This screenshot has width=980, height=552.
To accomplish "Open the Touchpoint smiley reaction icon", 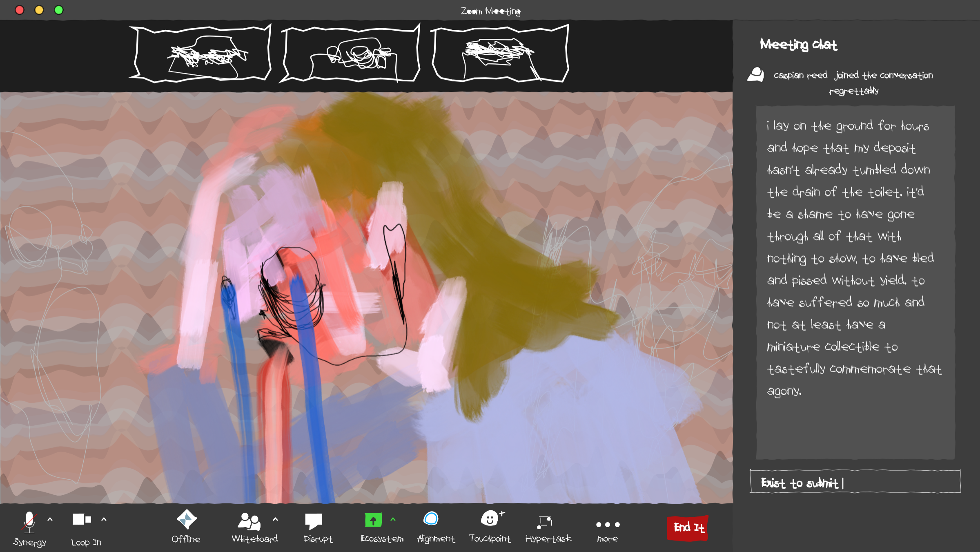I will click(x=492, y=518).
